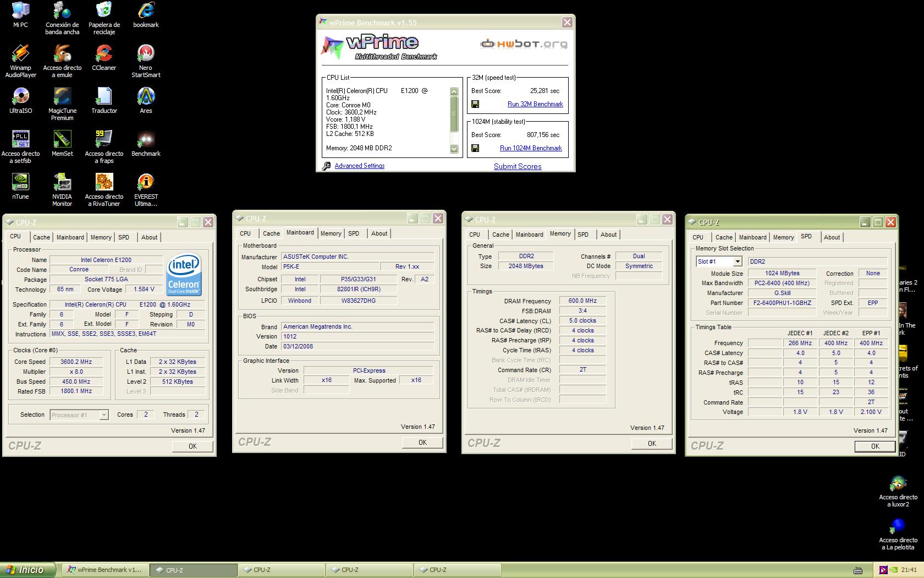
Task: Save the 1024M score using disk icon
Action: pyautogui.click(x=475, y=148)
